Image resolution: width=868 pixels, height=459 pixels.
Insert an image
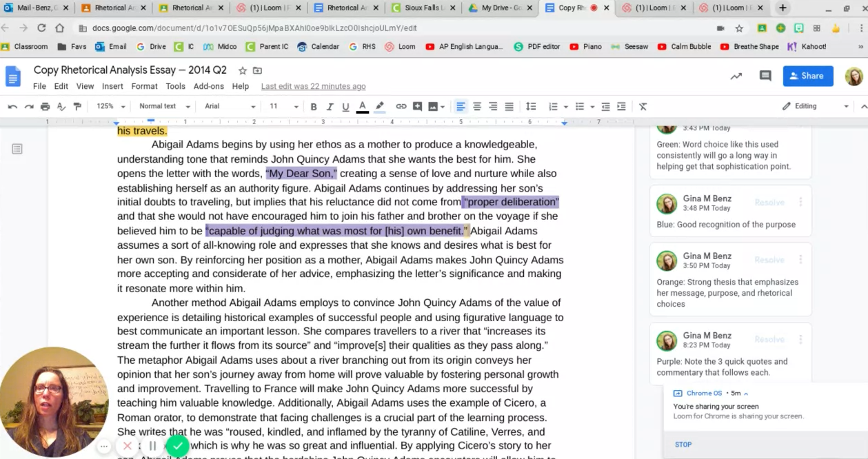[433, 107]
